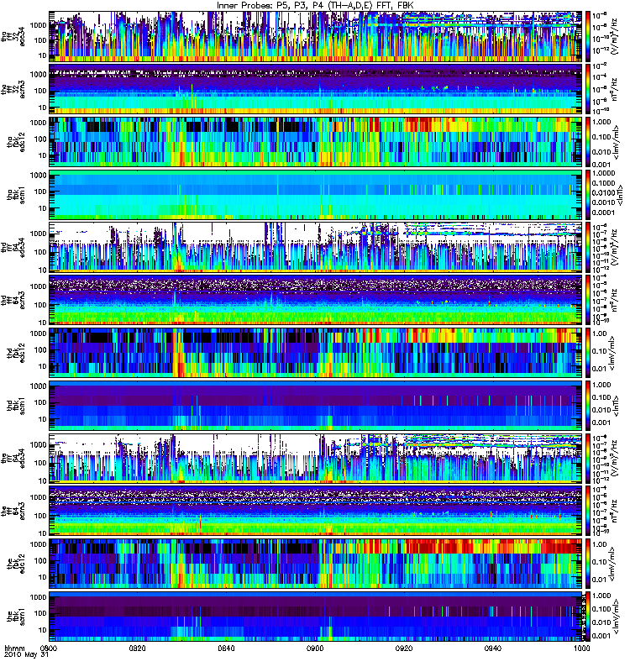Click the 'the fff 64 edc34' y-axis label
This screenshot has width=630, height=672.
click(x=13, y=458)
